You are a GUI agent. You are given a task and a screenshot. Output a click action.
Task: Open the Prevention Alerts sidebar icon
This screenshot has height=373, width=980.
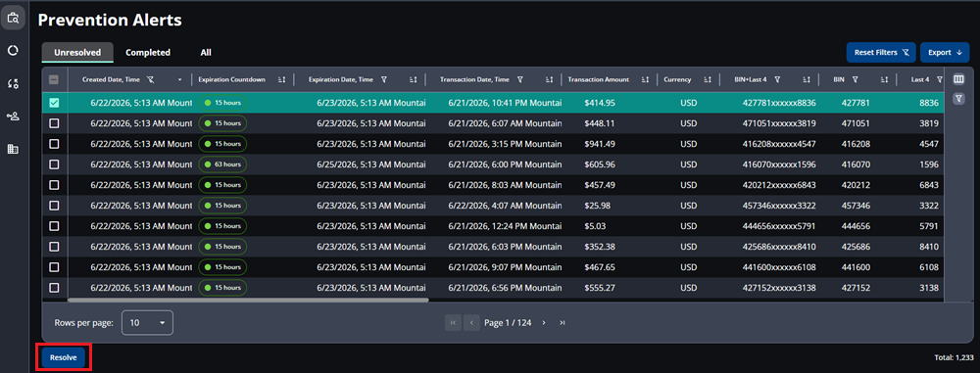pyautogui.click(x=13, y=19)
